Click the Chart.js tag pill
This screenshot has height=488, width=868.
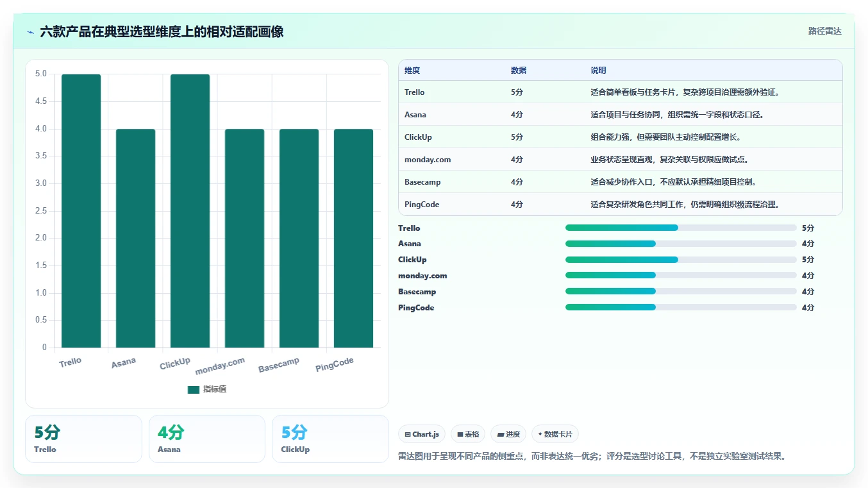[x=422, y=434]
